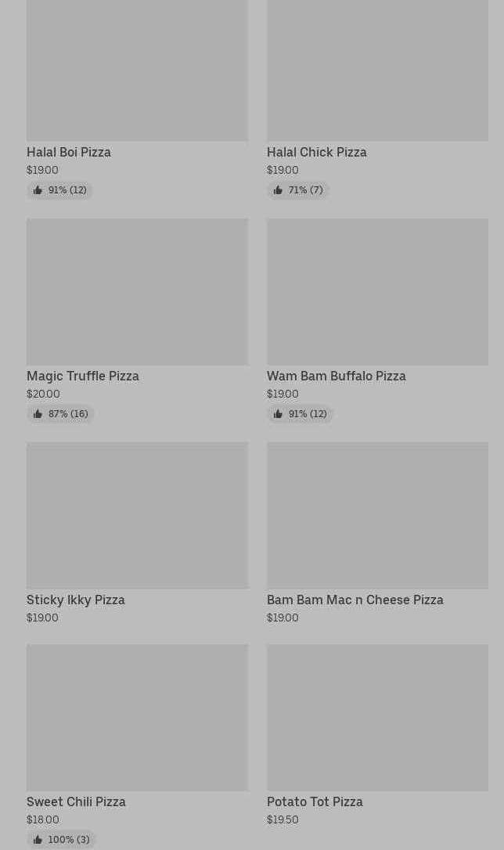The width and height of the screenshot is (504, 850).
Task: Choose the Sweet Chili Pizza title
Action: click(76, 801)
